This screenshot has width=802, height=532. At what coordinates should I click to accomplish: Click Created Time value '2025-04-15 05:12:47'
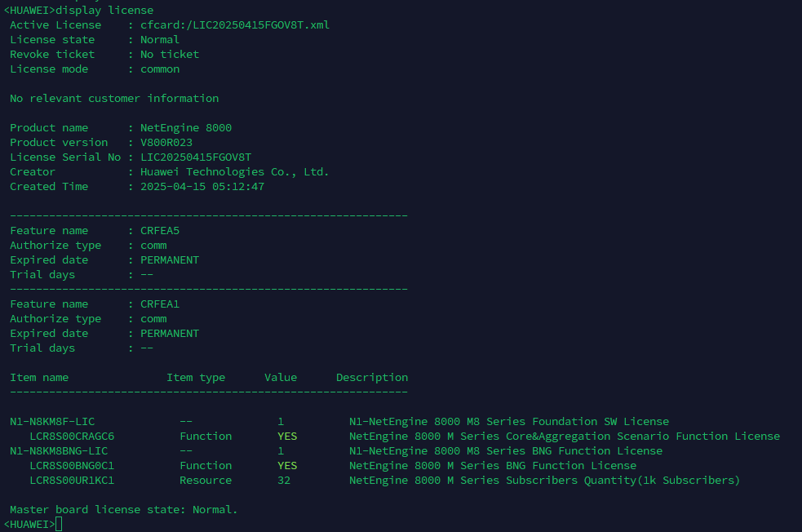(202, 187)
